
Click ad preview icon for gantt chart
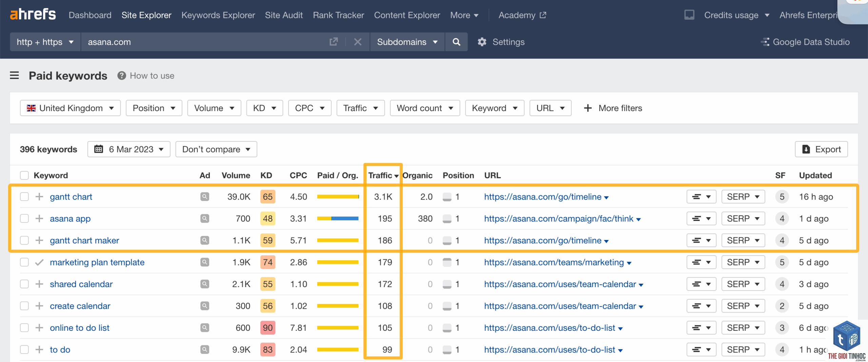tap(204, 197)
